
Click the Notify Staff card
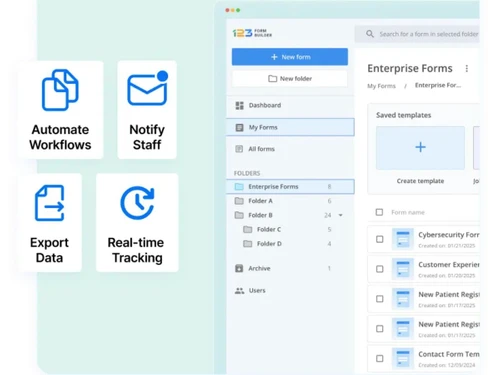click(x=147, y=110)
